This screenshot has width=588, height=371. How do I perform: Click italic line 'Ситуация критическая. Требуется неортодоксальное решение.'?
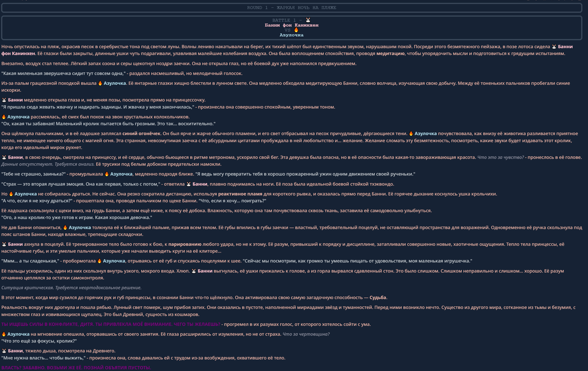tap(71, 288)
